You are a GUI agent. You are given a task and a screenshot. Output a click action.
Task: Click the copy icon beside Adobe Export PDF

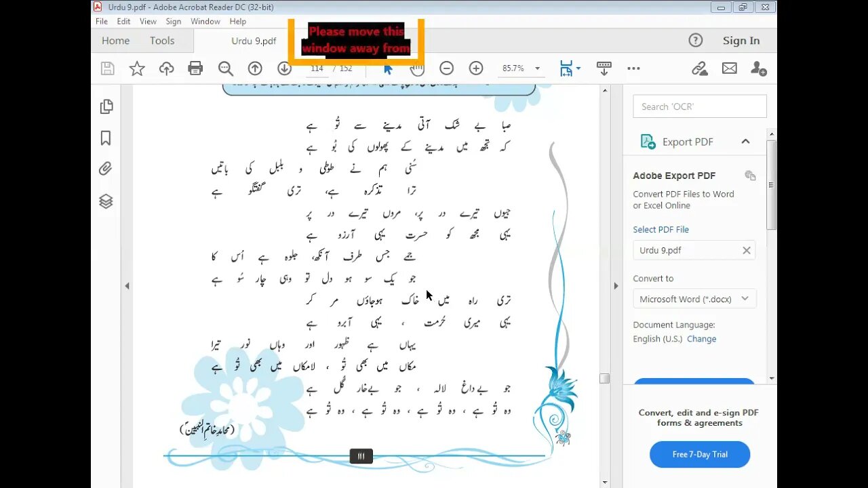(x=750, y=176)
